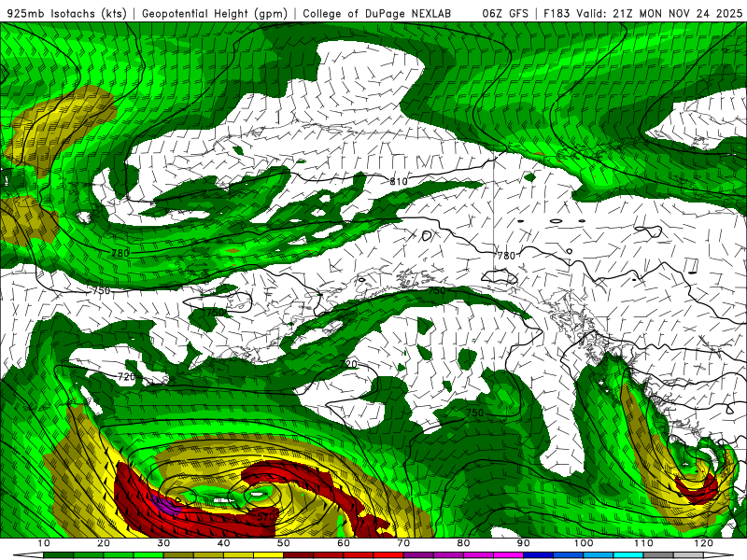The image size is (747, 560).
Task: Click the '30' color scale label
Action: point(163,543)
